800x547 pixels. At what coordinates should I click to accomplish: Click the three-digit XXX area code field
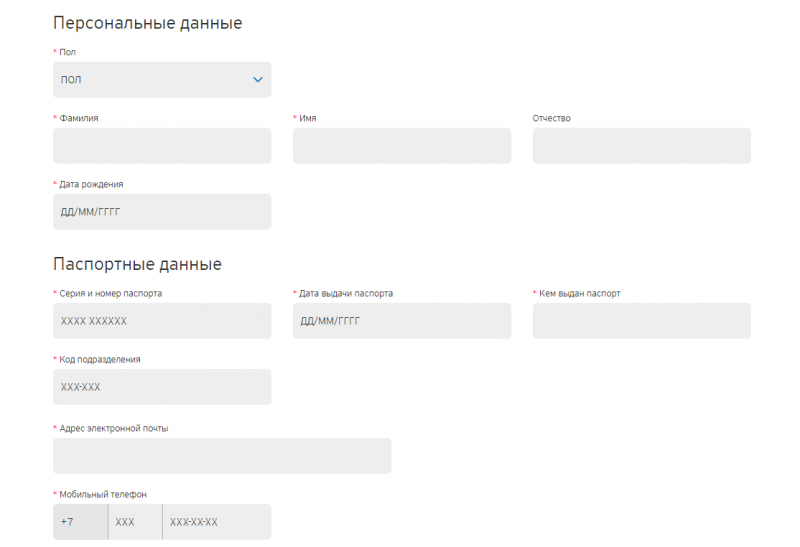pyautogui.click(x=135, y=522)
